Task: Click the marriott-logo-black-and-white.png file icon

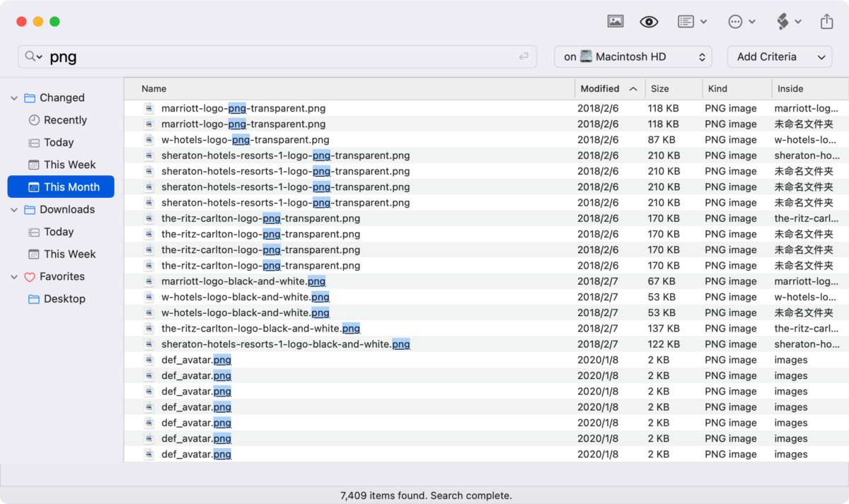Action: (x=149, y=281)
